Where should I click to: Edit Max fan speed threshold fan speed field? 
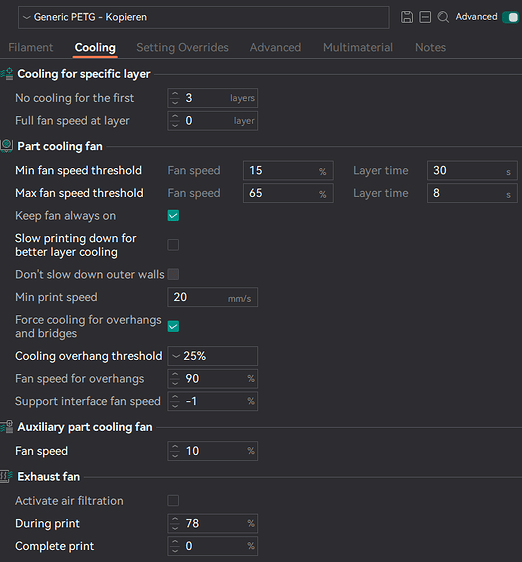[x=288, y=193]
